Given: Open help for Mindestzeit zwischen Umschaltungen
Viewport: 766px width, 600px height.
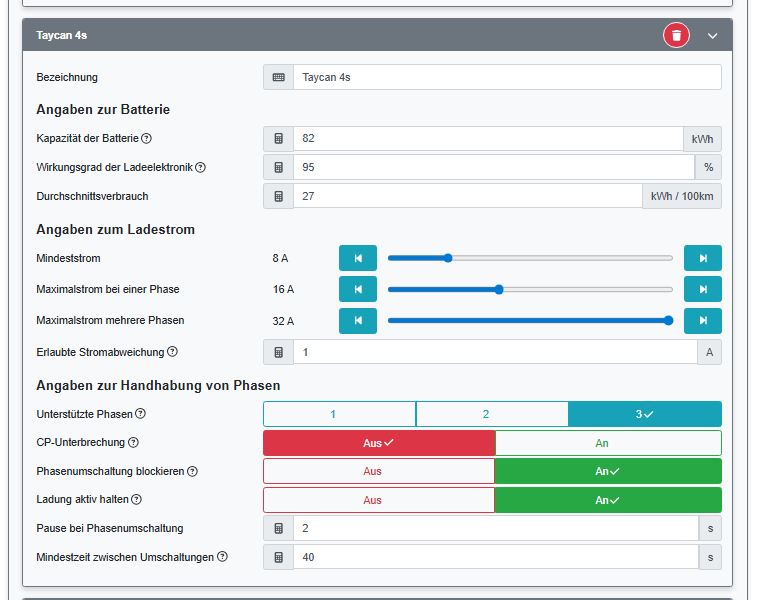Looking at the screenshot, I should coord(222,557).
